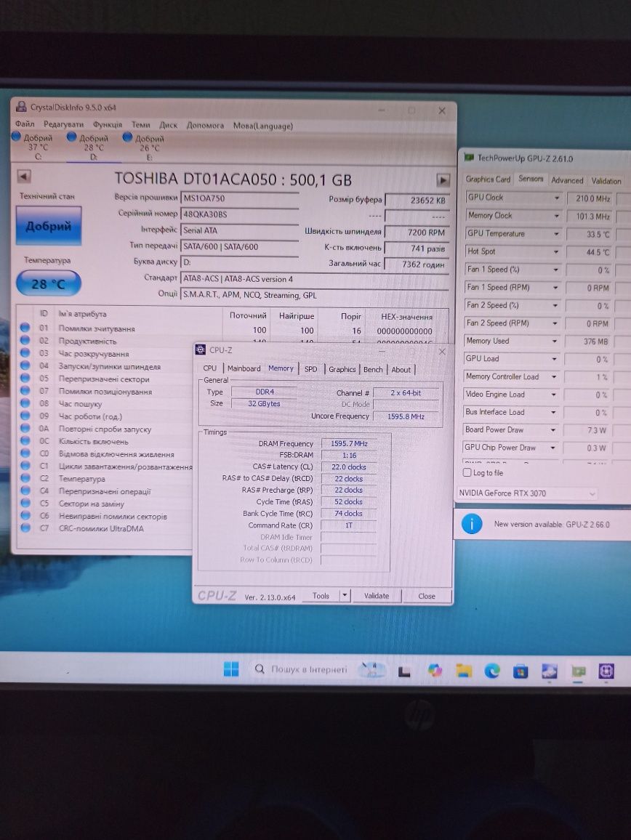
Task: Open Task View from the taskbar
Action: coord(405,671)
